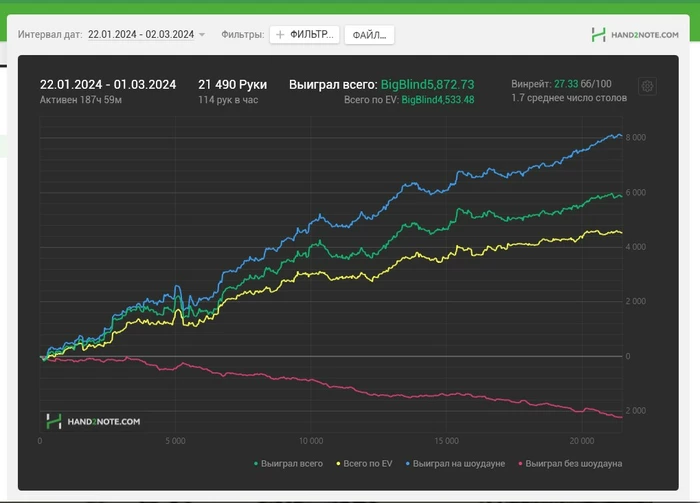The height and width of the screenshot is (503, 700).
Task: Open the chart settings gear icon
Action: pyautogui.click(x=647, y=86)
